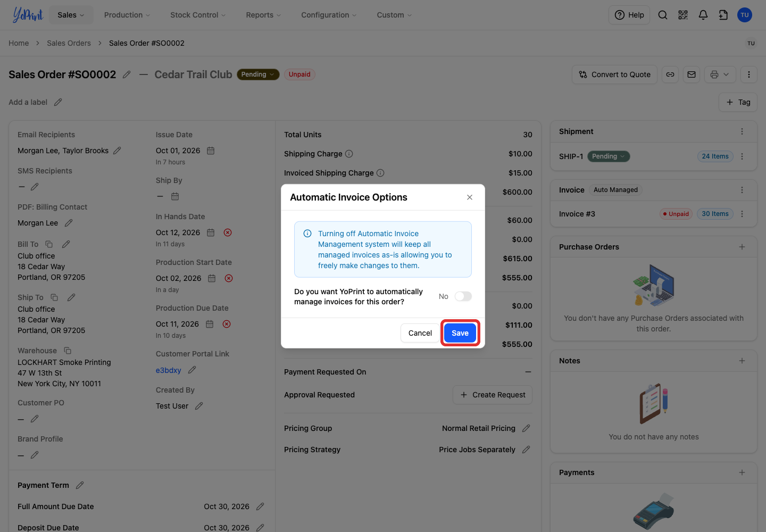Clear the Production Due Date red X
Image resolution: width=766 pixels, height=532 pixels.
pos(227,324)
